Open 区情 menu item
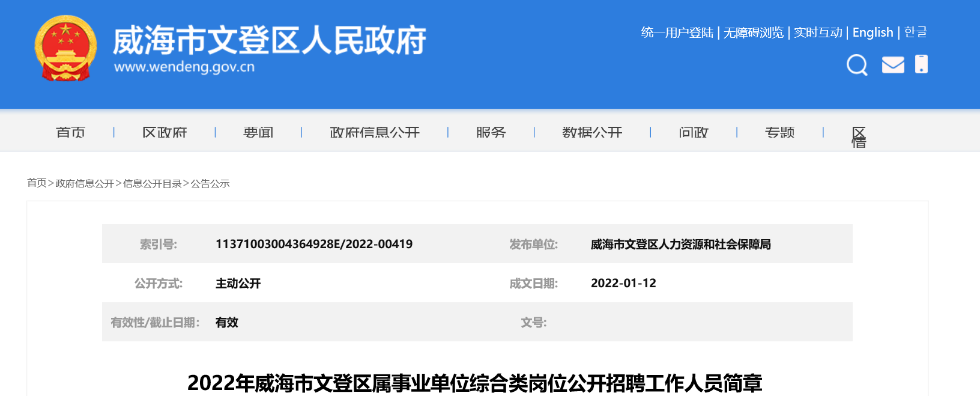This screenshot has height=396, width=980. click(x=859, y=137)
